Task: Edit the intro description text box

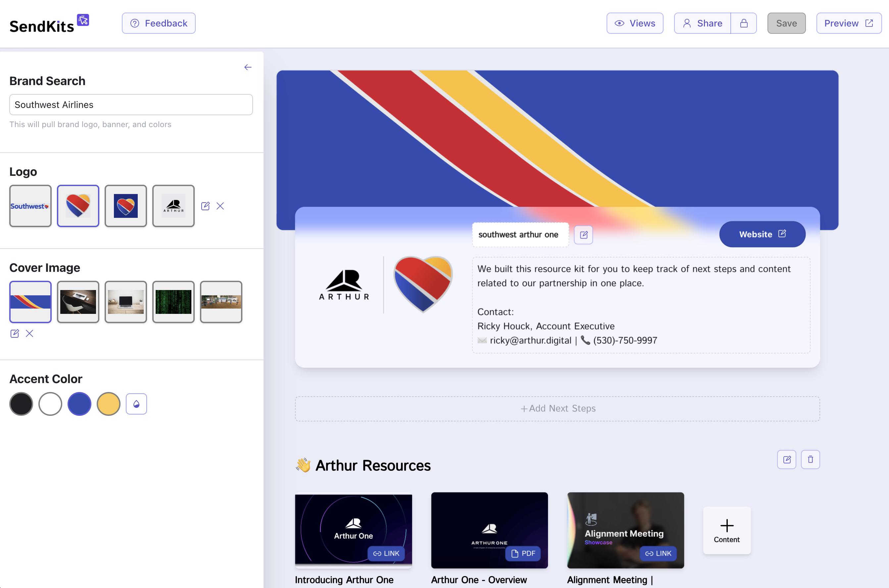Action: click(641, 305)
